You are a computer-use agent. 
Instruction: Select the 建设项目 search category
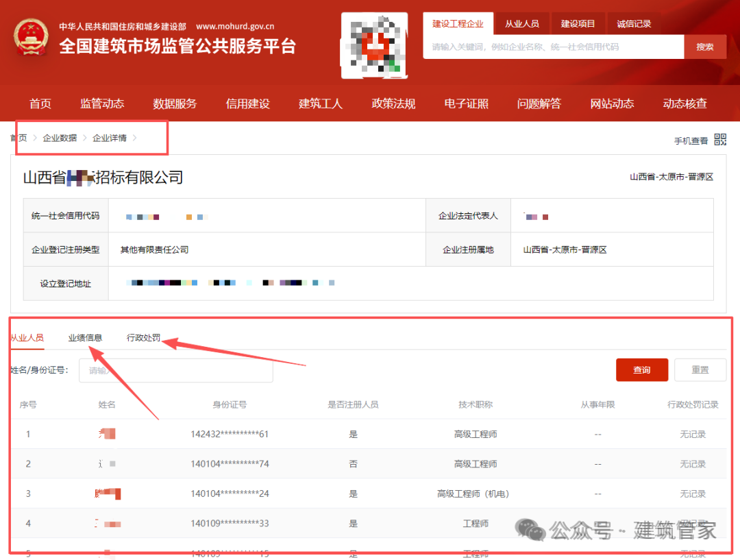tap(578, 23)
